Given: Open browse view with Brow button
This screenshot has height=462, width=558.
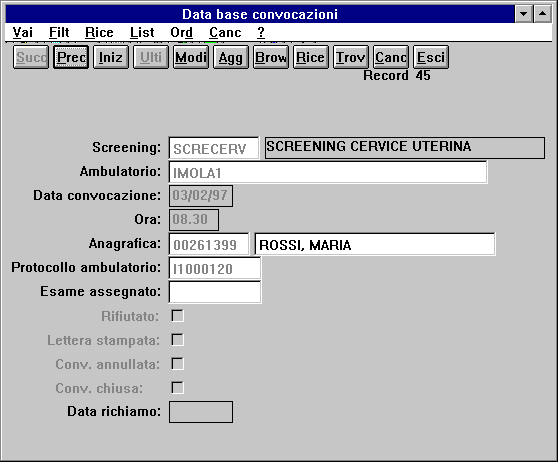Looking at the screenshot, I should pos(270,57).
